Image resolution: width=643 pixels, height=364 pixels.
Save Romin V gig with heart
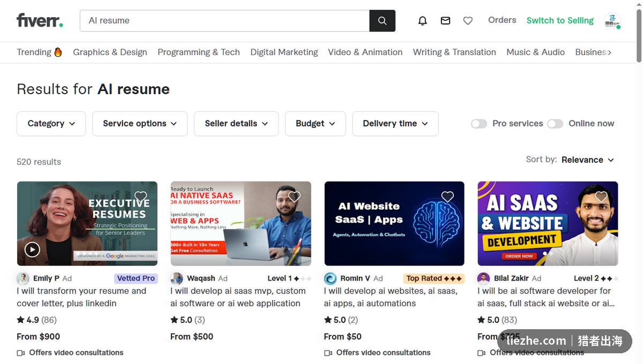[447, 196]
